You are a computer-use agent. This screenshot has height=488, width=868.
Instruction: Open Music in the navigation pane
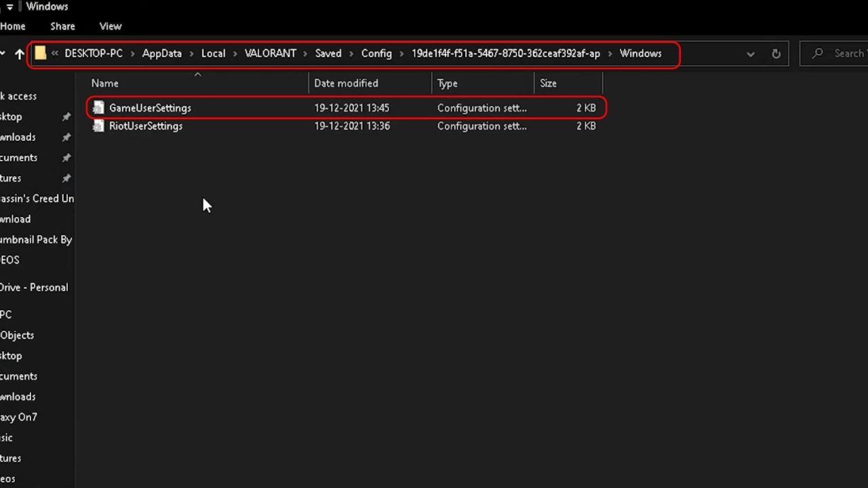[x=6, y=437]
